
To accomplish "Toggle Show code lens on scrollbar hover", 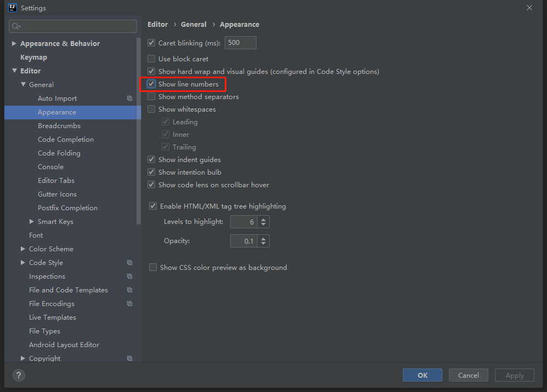I will 151,185.
